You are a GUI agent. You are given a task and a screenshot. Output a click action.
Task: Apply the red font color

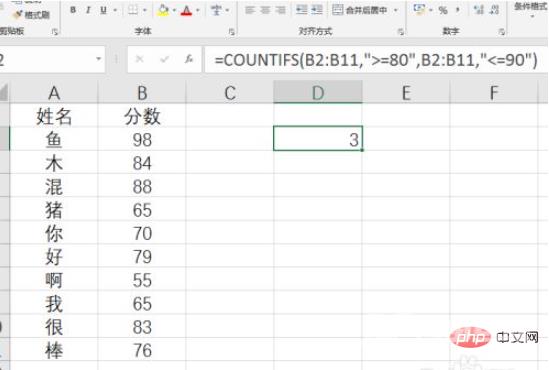186,10
